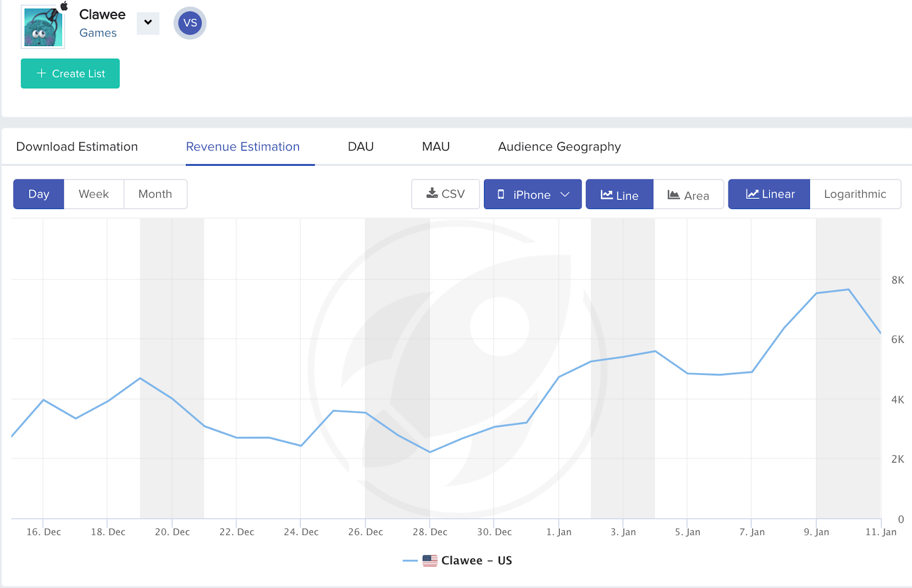The image size is (912, 588).
Task: Click the 28. Dec date label
Action: click(430, 532)
